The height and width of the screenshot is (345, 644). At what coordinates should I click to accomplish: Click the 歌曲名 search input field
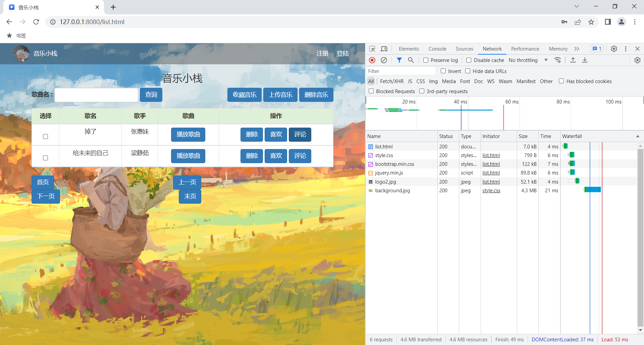(96, 95)
